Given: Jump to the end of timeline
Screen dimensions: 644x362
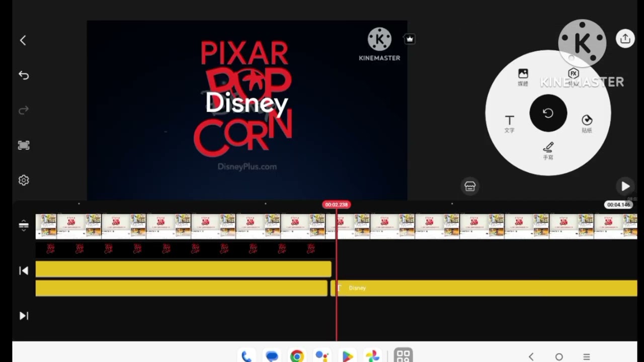Looking at the screenshot, I should point(24,316).
